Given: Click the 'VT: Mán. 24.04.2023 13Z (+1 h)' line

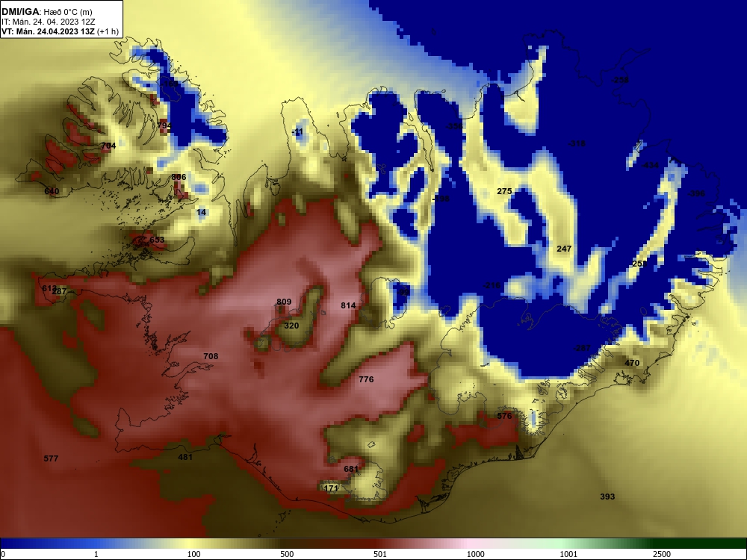Looking at the screenshot, I should [x=60, y=31].
